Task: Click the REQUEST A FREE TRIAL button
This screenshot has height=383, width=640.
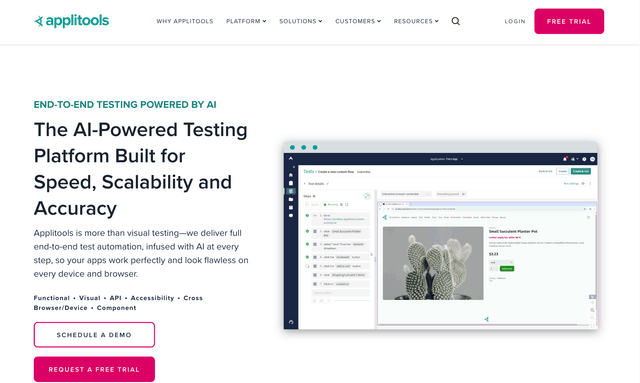Action: click(x=94, y=370)
